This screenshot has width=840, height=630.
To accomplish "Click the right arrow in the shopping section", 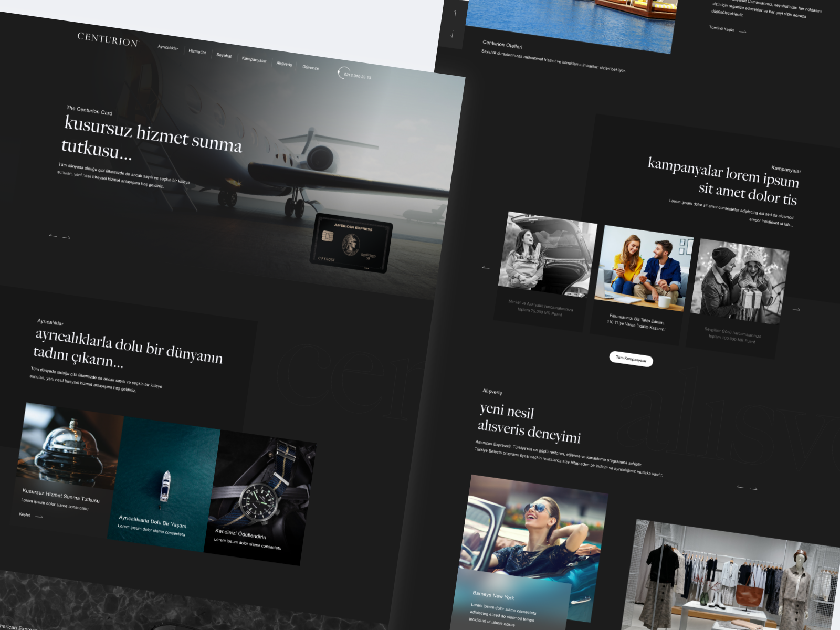I will tap(754, 489).
